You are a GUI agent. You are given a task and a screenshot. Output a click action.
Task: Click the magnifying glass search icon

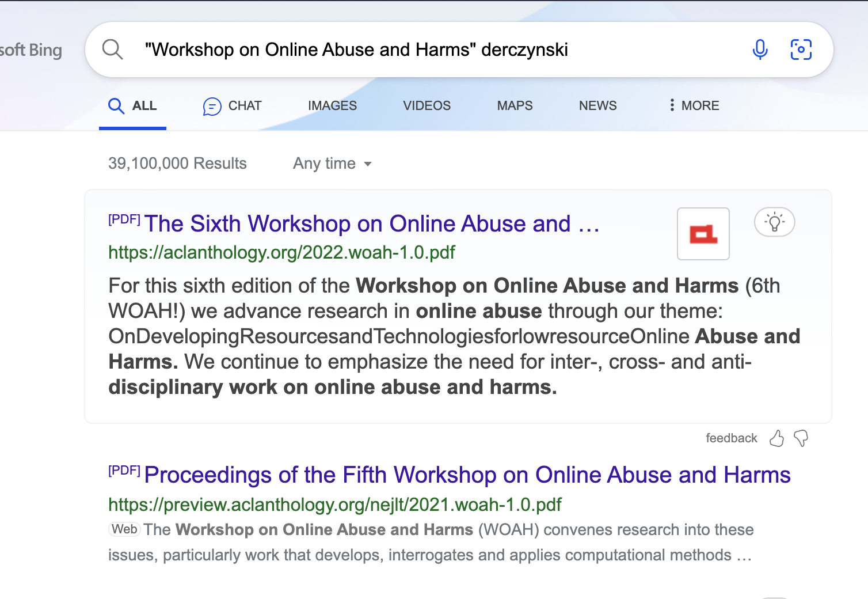(113, 50)
